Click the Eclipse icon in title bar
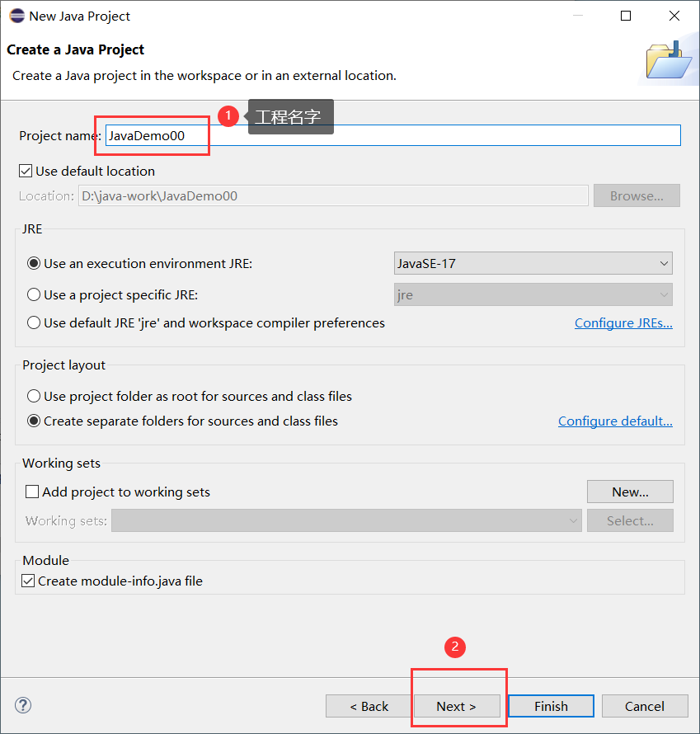The image size is (700, 734). point(16,16)
